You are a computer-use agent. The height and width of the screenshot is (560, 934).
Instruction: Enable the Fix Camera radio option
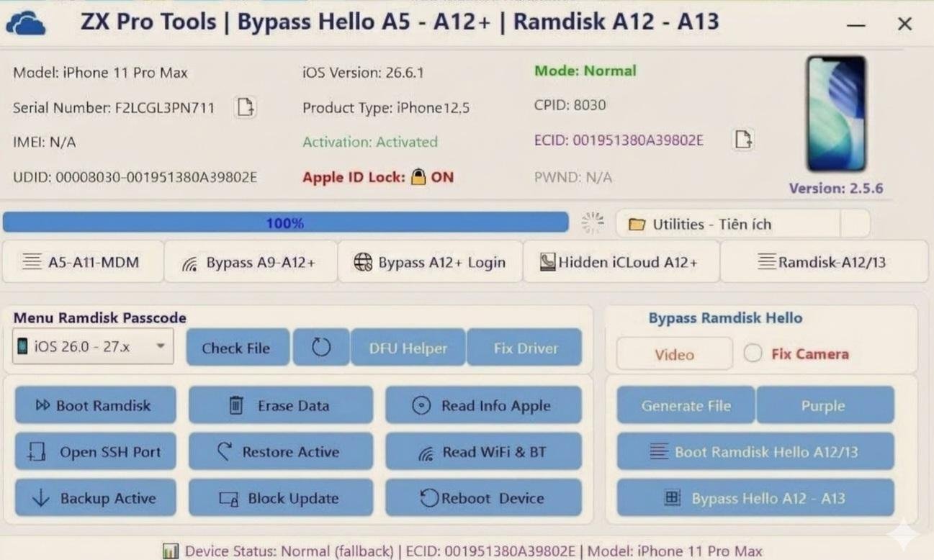click(753, 353)
